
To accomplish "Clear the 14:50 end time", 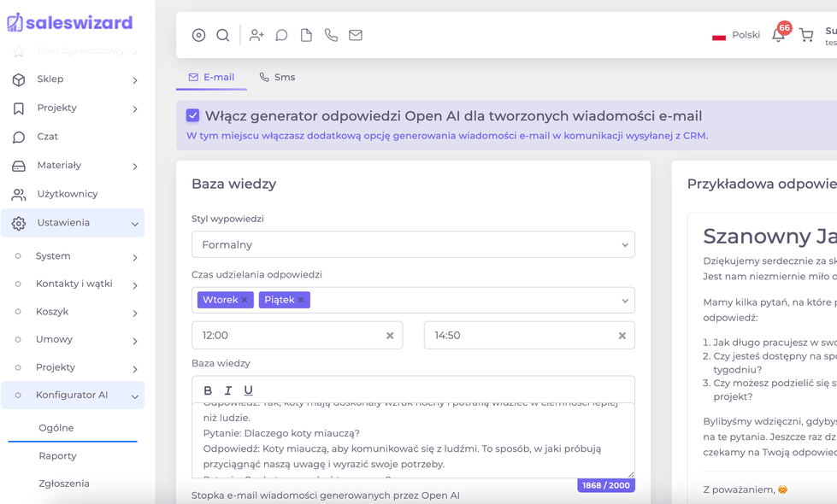I will (622, 336).
